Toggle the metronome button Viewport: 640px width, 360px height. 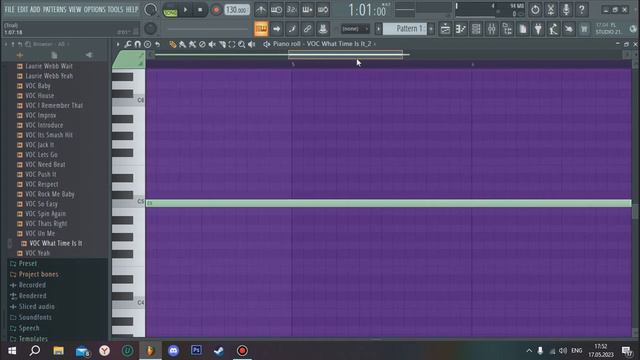pos(261,9)
